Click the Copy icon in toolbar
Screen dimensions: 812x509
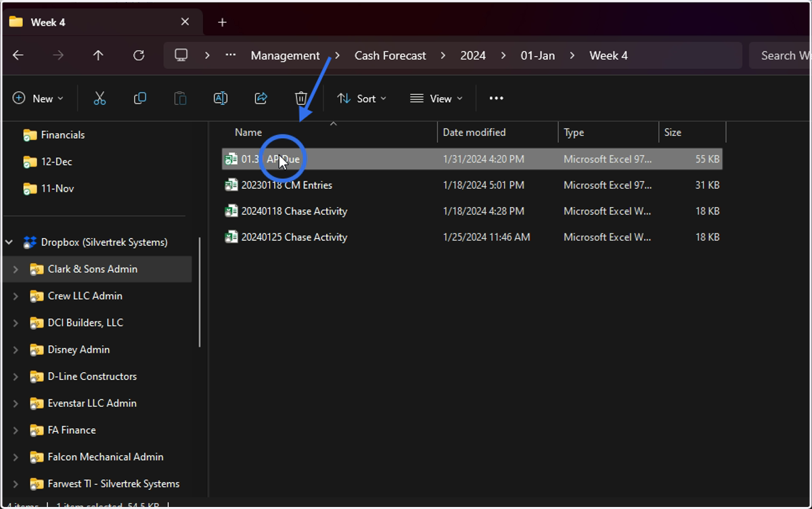[140, 99]
